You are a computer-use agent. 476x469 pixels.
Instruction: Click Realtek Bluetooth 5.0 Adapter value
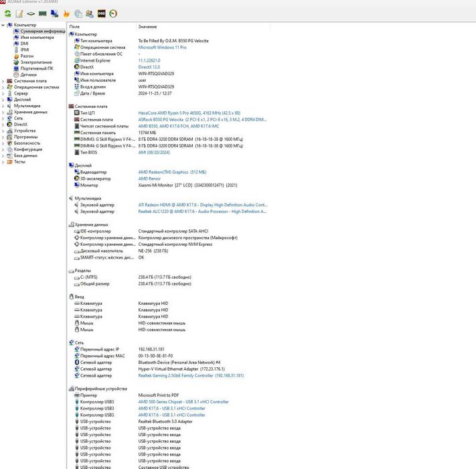pyautogui.click(x=165, y=421)
